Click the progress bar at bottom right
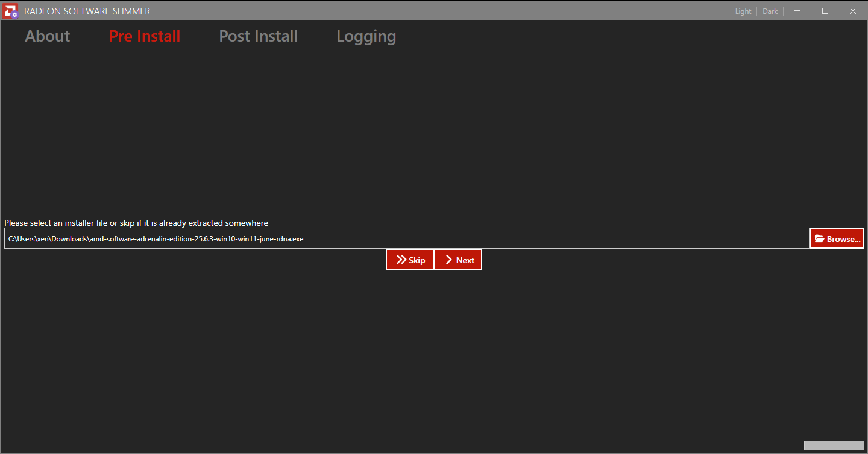868x454 pixels. point(834,446)
